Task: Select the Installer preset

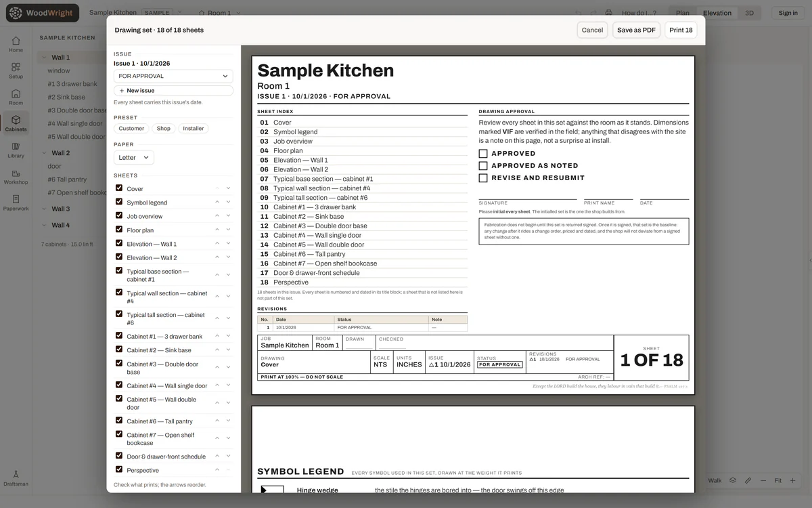Action: (194, 128)
